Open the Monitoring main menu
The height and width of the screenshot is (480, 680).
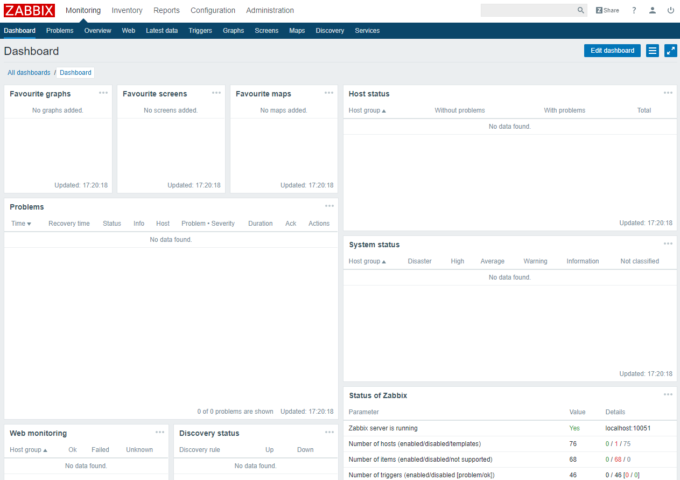83,10
